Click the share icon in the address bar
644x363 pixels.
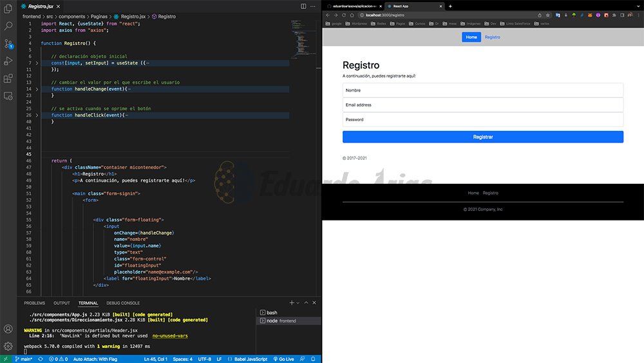pos(540,15)
